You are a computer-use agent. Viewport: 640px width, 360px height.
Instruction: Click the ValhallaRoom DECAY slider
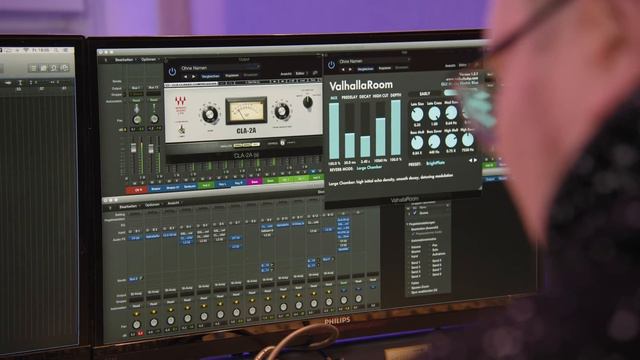pyautogui.click(x=365, y=129)
